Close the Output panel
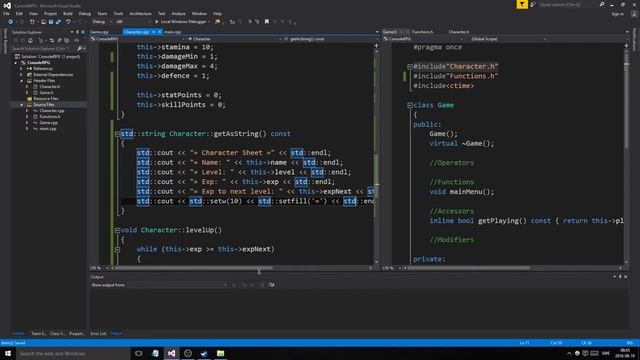Viewport: 640px width, 360px height. point(626,277)
